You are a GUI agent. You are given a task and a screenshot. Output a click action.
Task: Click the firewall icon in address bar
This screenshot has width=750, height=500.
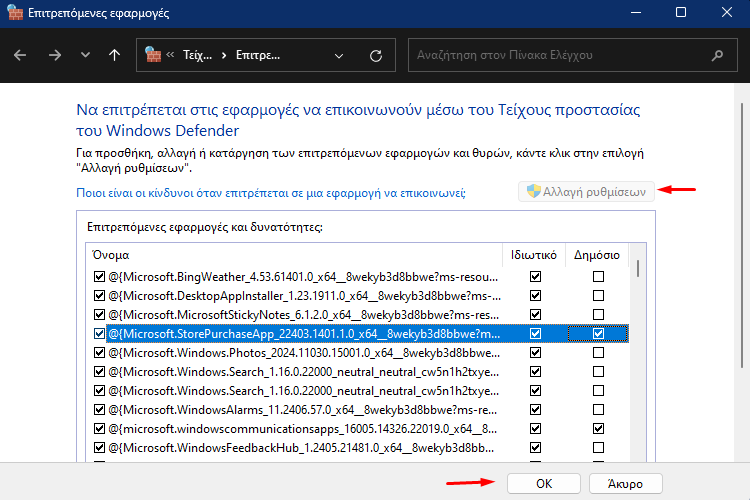coord(153,55)
